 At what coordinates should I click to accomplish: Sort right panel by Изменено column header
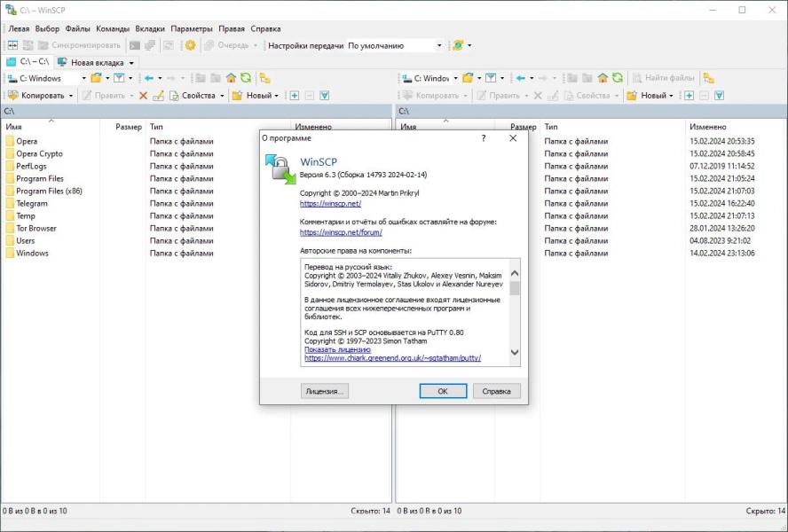coord(735,127)
